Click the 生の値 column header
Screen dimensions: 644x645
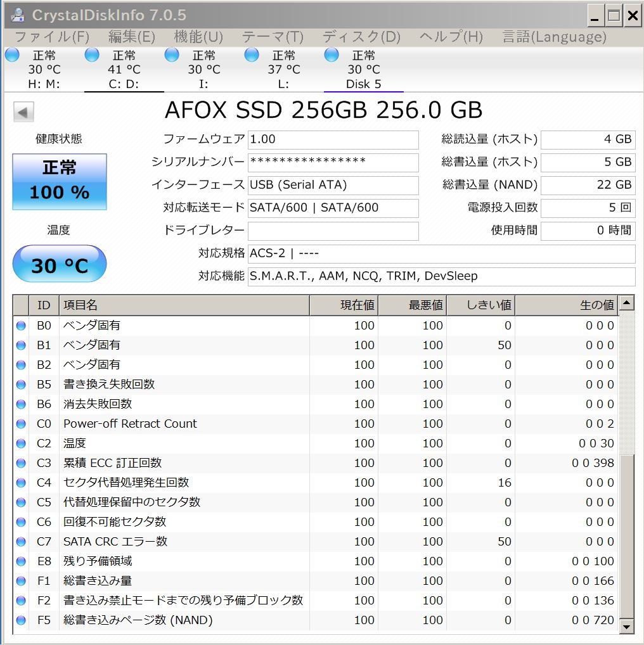pos(566,305)
